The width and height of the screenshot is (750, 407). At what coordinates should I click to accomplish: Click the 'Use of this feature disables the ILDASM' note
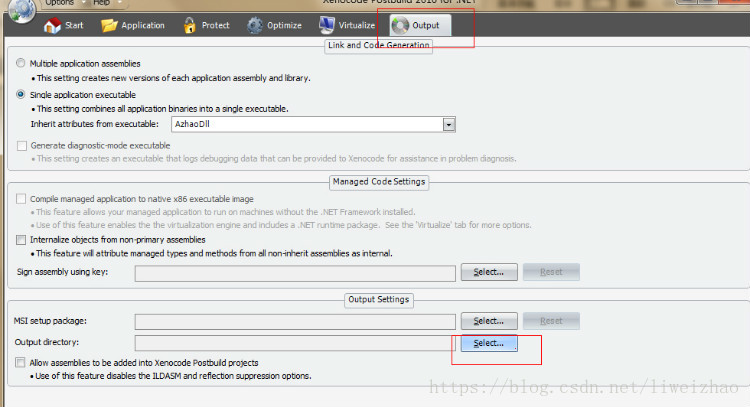pos(173,376)
